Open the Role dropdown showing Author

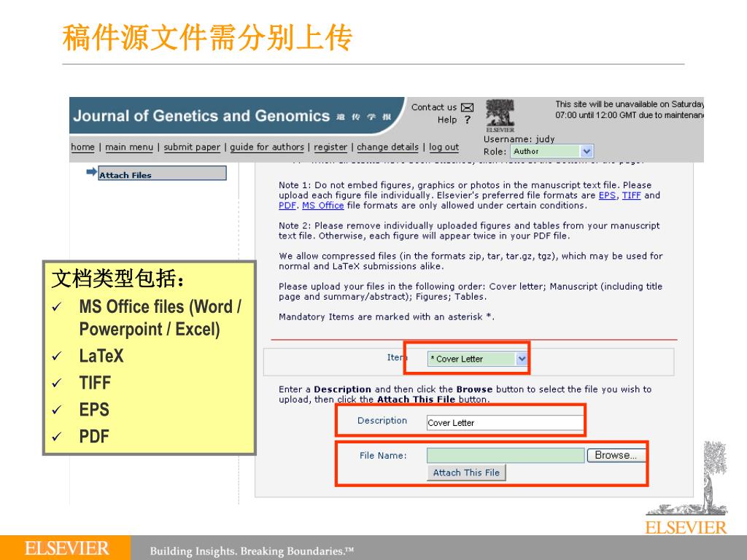coord(552,152)
